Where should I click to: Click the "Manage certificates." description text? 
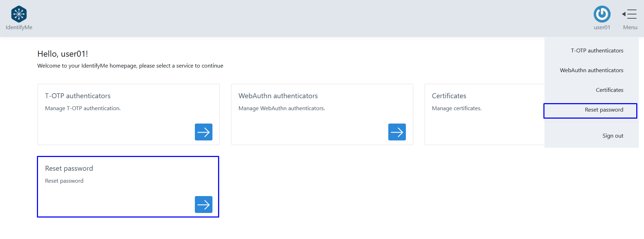[x=457, y=108]
